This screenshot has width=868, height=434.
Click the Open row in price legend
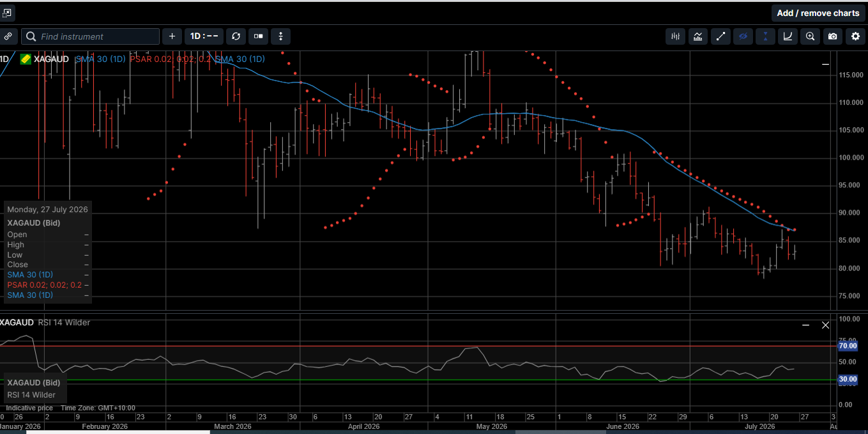click(x=48, y=235)
